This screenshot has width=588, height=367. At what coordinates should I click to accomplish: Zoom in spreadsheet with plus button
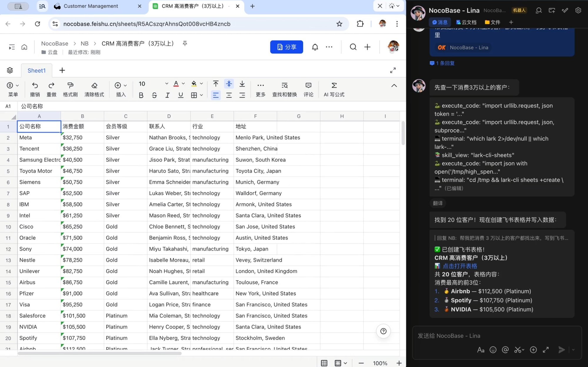click(x=399, y=363)
